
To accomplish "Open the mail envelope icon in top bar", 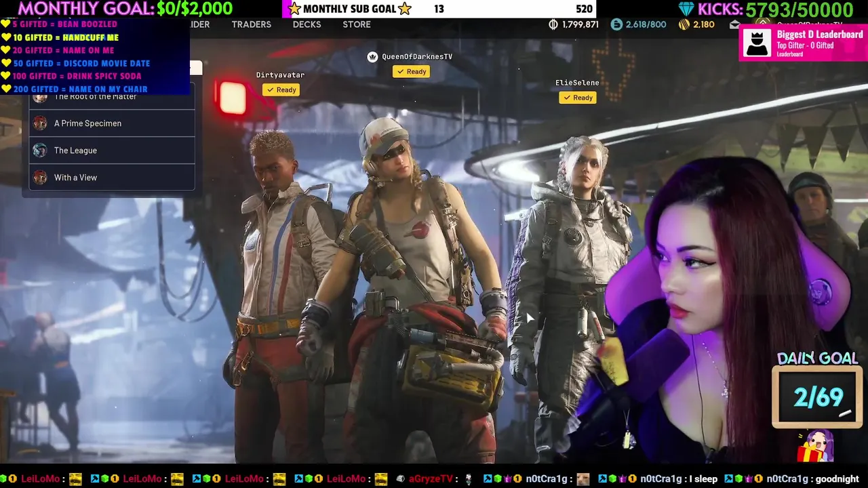I will tap(734, 24).
